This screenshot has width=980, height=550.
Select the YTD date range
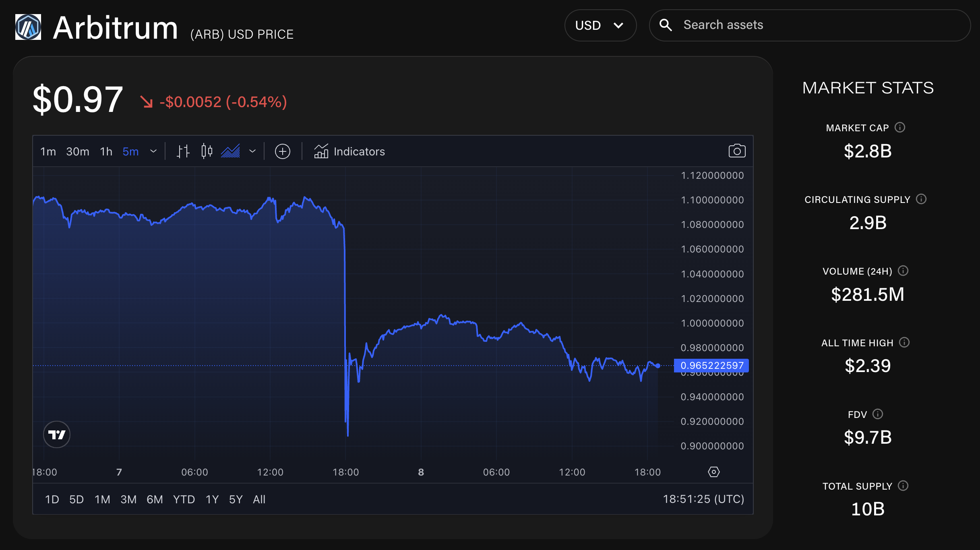pos(184,499)
